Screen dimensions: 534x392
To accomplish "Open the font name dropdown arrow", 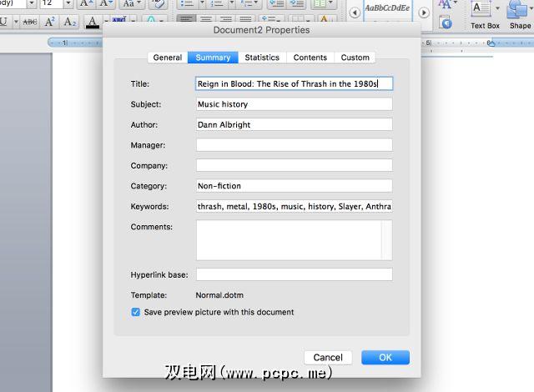I will point(32,3).
